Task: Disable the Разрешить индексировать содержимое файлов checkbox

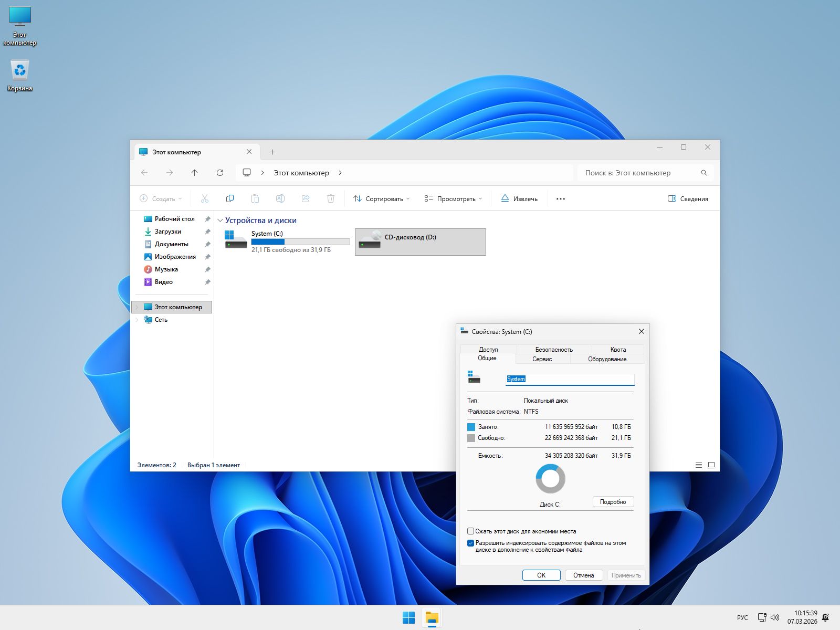Action: tap(471, 543)
